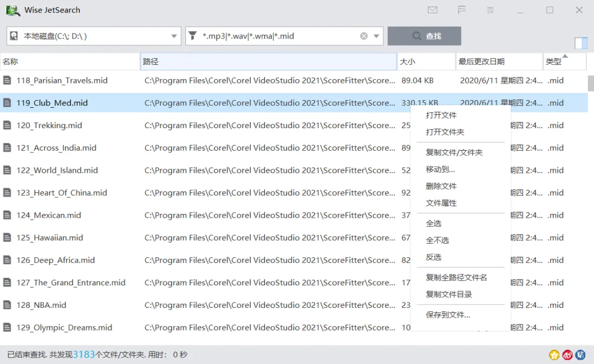The width and height of the screenshot is (594, 364).
Task: Click path cell of 128_NBA.mid row
Action: point(269,305)
